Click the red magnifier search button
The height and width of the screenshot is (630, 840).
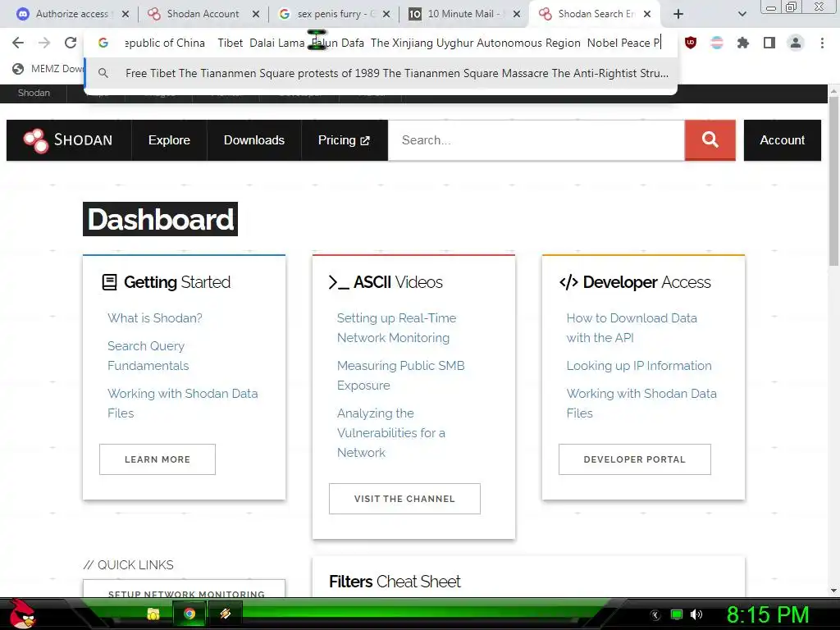click(710, 140)
